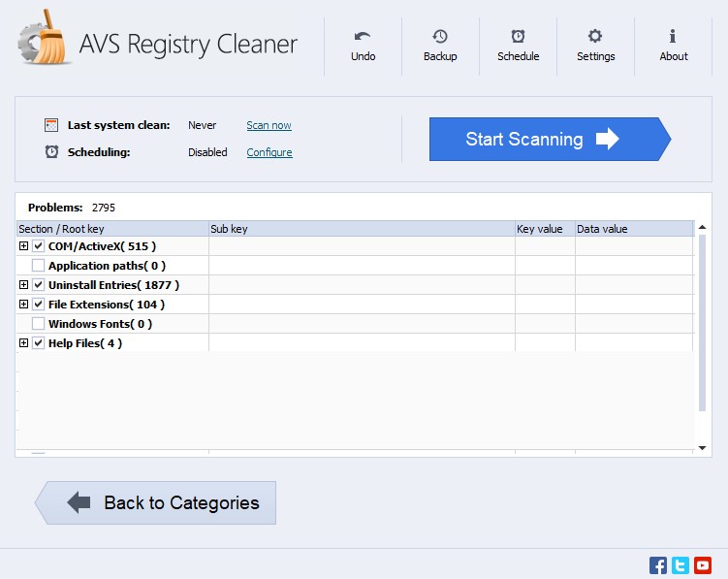
Task: Select the Windows Fonts( 0 ) row label
Action: (x=100, y=324)
